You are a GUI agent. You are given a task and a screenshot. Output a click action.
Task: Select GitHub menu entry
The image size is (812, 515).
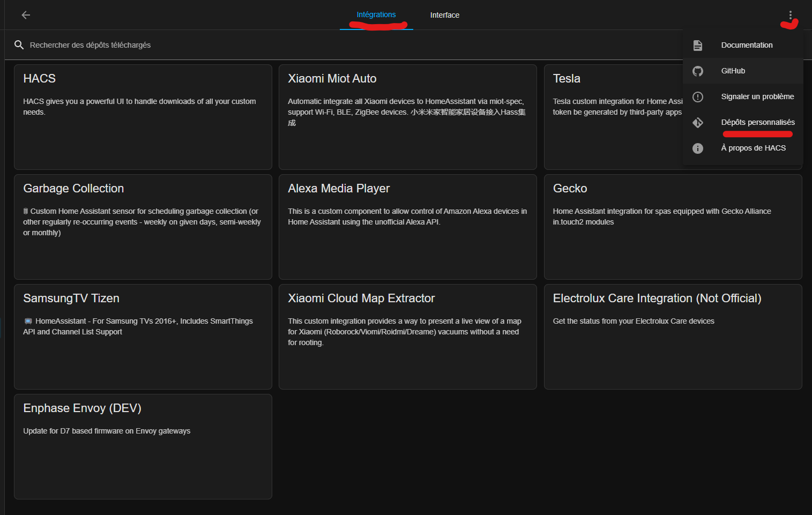[x=743, y=71]
